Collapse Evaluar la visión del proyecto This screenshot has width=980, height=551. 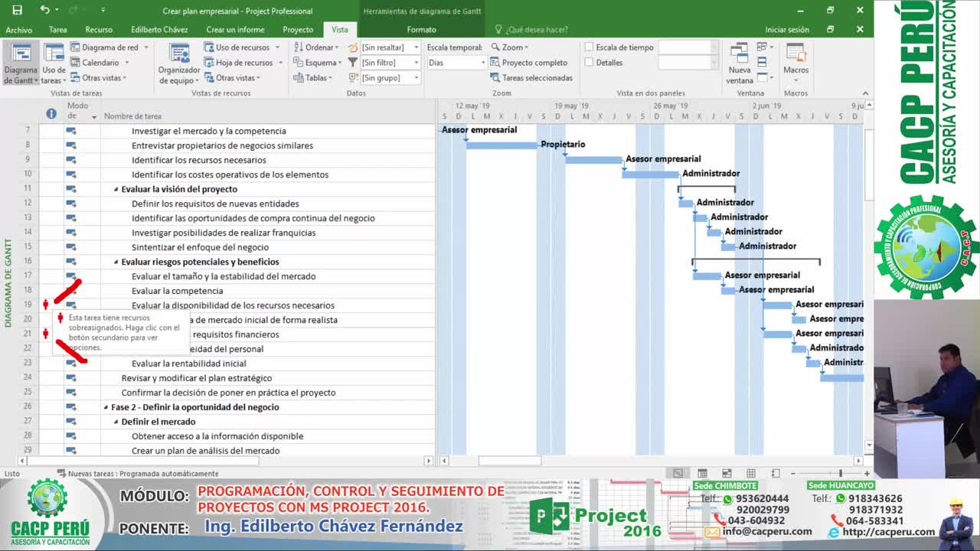click(116, 189)
